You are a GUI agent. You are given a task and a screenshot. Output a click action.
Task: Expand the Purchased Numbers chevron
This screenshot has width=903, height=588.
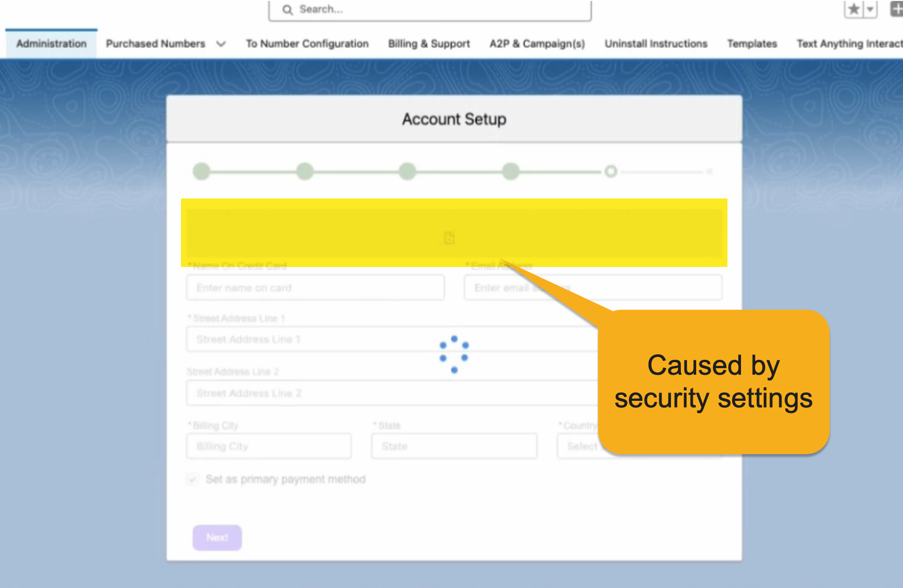221,44
